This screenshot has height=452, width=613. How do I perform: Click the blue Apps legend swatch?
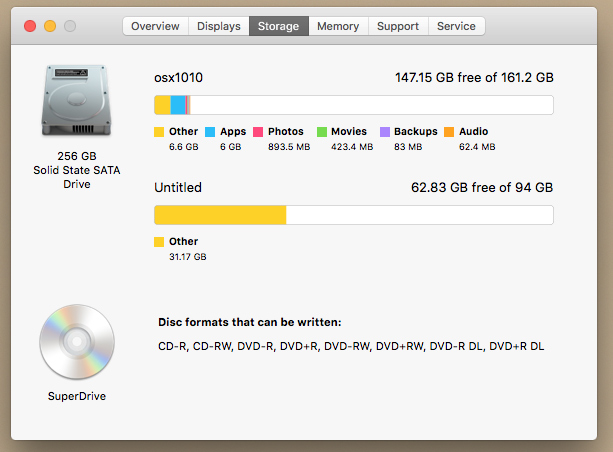pyautogui.click(x=210, y=132)
